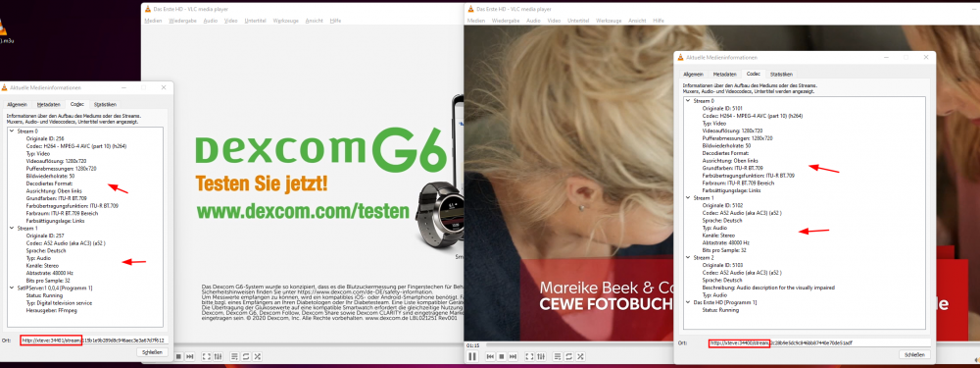The height and width of the screenshot is (368, 980).
Task: Open Video menu in right VLC window
Action: [554, 21]
